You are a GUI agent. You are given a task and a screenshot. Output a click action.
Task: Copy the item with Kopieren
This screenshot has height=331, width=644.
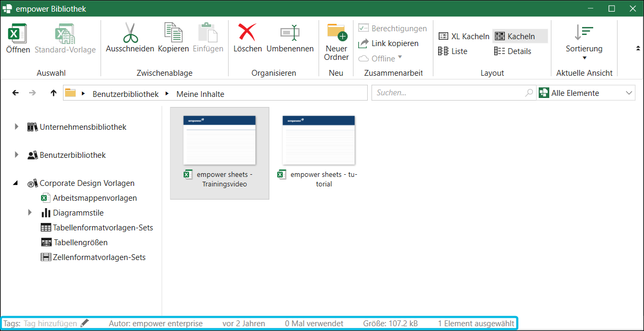tap(174, 39)
